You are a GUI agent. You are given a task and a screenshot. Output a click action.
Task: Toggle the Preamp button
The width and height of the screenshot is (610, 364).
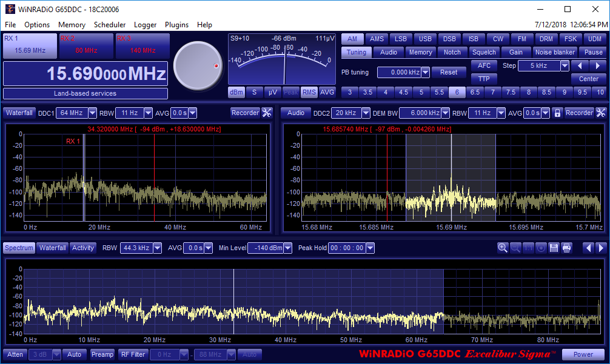102,354
